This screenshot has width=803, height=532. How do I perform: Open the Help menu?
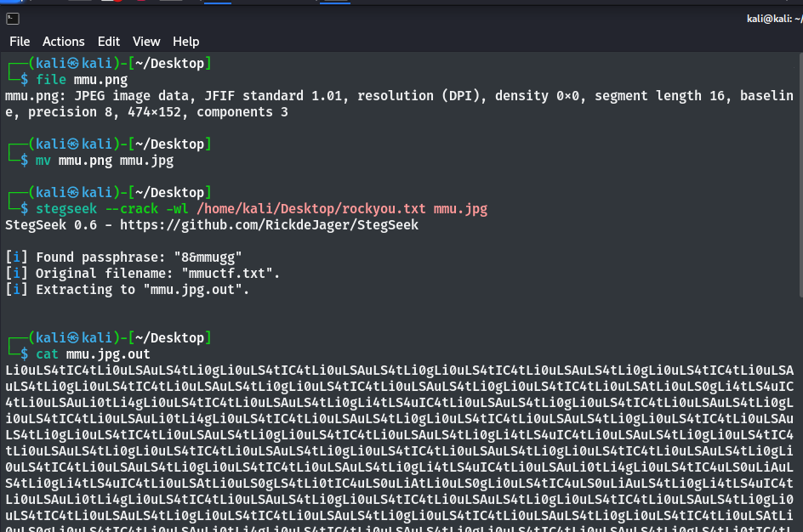coord(186,42)
